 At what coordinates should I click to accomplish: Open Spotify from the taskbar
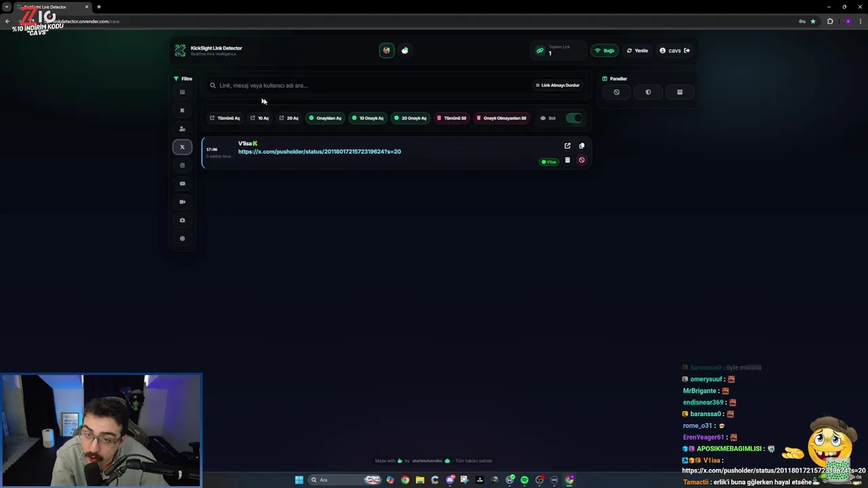524,480
